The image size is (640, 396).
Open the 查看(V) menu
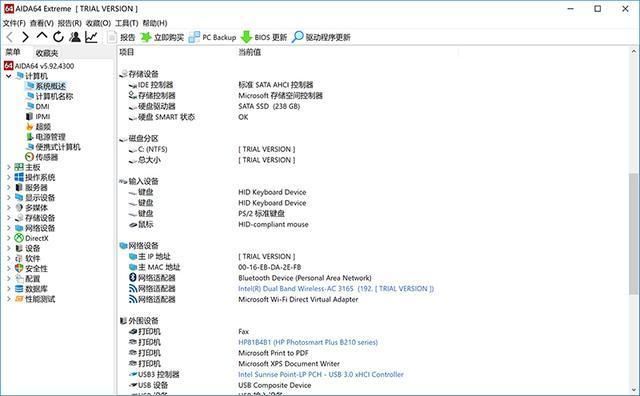coord(42,23)
